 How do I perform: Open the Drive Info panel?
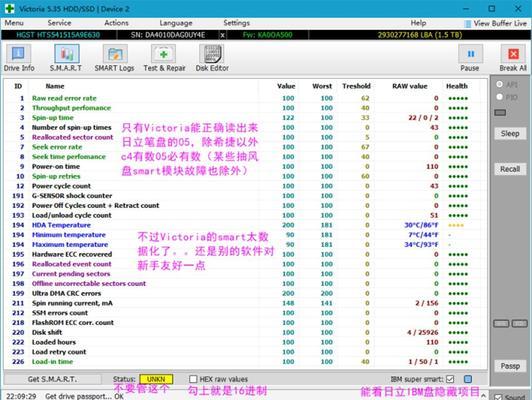pyautogui.click(x=19, y=58)
